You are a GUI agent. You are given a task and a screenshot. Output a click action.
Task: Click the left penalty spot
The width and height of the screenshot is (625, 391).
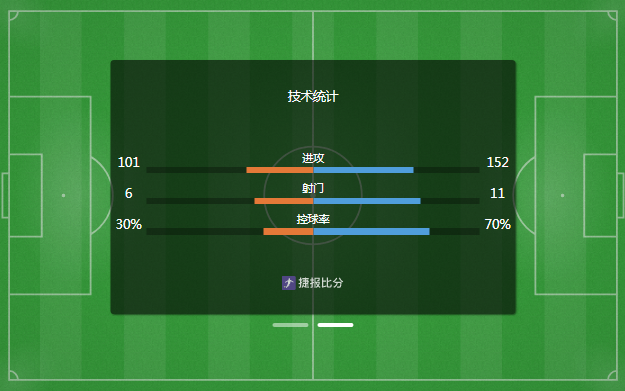pos(63,195)
